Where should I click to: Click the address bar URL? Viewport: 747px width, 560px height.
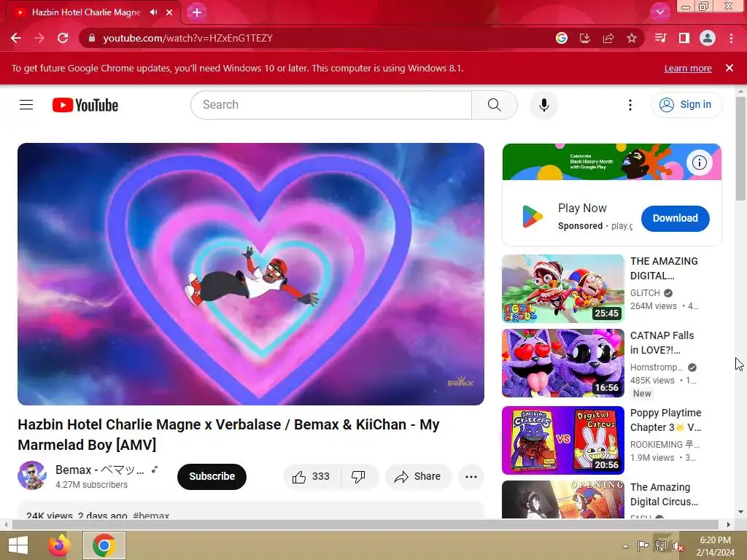[187, 38]
